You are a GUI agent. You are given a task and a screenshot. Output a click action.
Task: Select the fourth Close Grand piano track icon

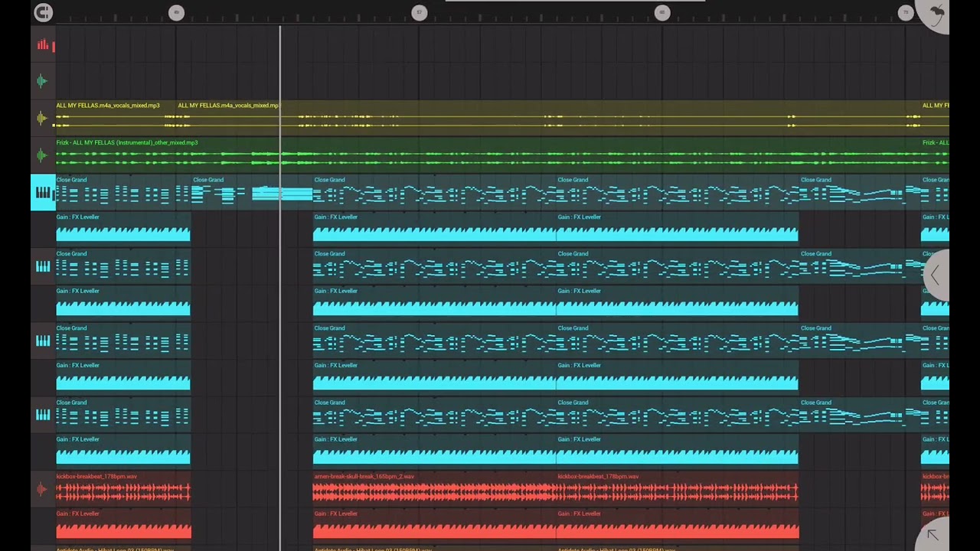[x=43, y=415]
